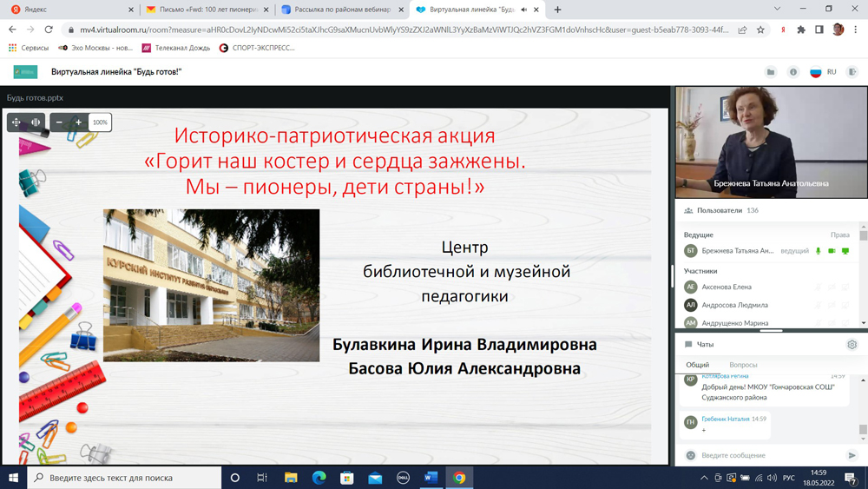Zoom in the slide with the plus button

click(x=78, y=122)
